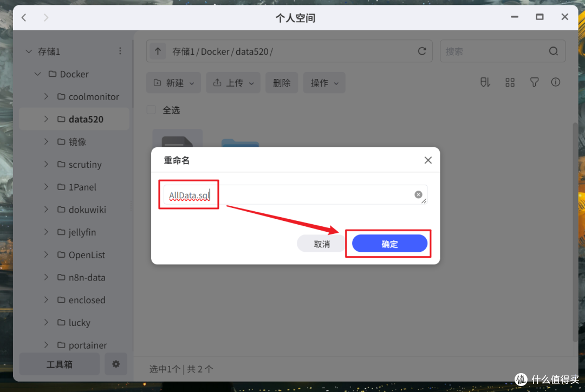This screenshot has height=392, width=585.
Task: Select the document file thumbnail
Action: pyautogui.click(x=178, y=139)
